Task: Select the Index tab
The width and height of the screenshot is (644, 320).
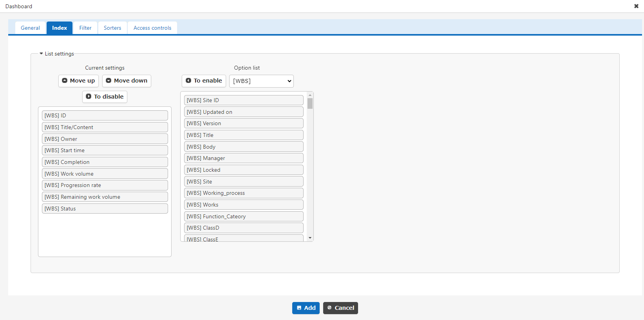Action: (60, 28)
